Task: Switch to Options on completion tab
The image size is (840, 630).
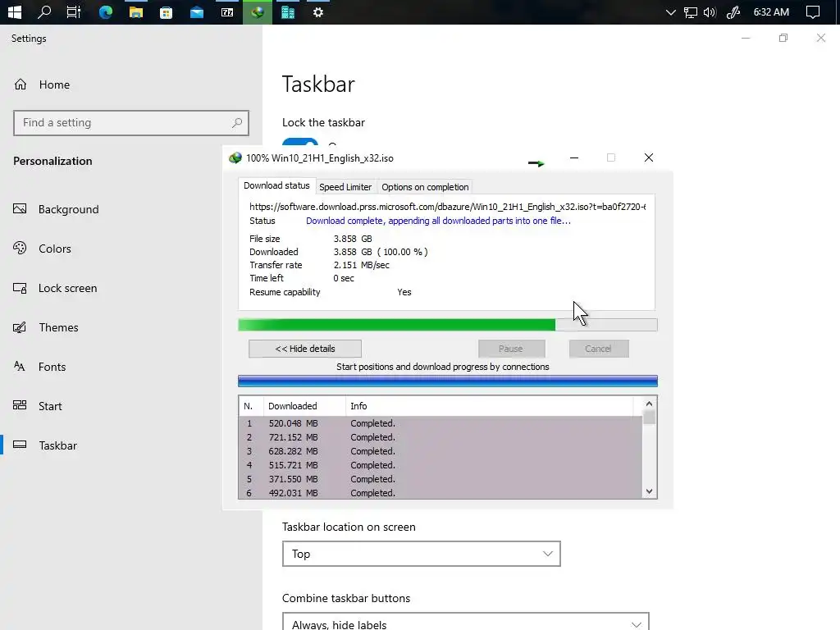Action: (426, 187)
